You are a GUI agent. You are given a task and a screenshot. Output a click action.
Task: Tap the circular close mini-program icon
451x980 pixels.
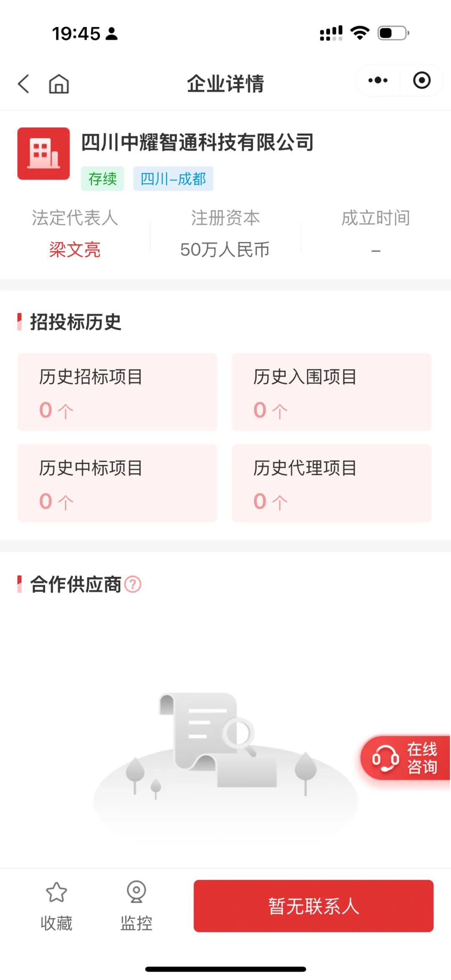422,80
